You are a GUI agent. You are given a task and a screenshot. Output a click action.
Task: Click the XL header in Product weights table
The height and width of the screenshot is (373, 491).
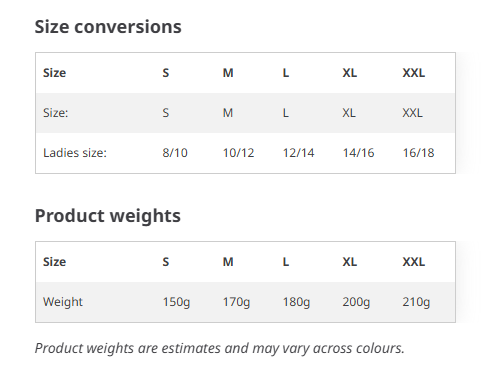coord(350,262)
